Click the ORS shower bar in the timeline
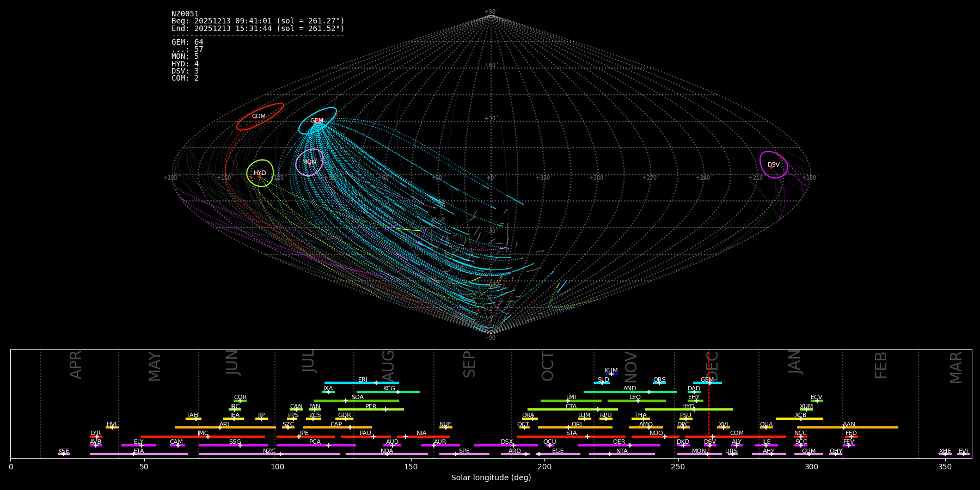The width and height of the screenshot is (980, 490). (x=659, y=383)
